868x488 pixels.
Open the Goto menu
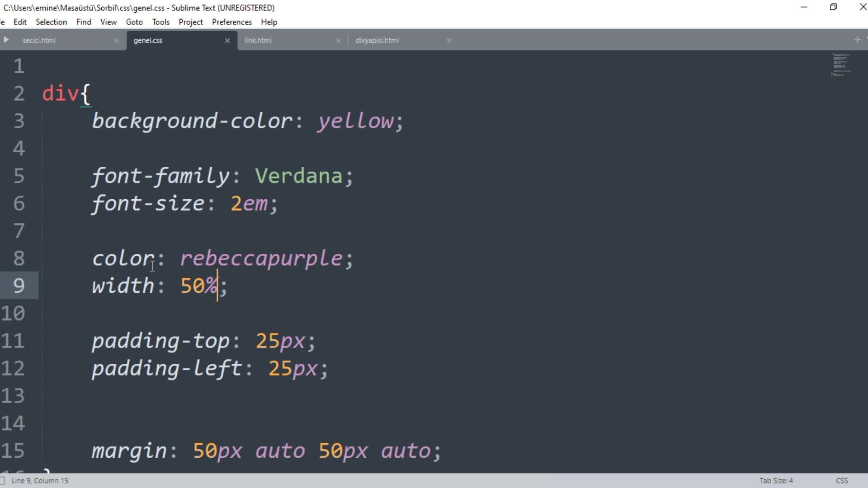click(x=134, y=22)
